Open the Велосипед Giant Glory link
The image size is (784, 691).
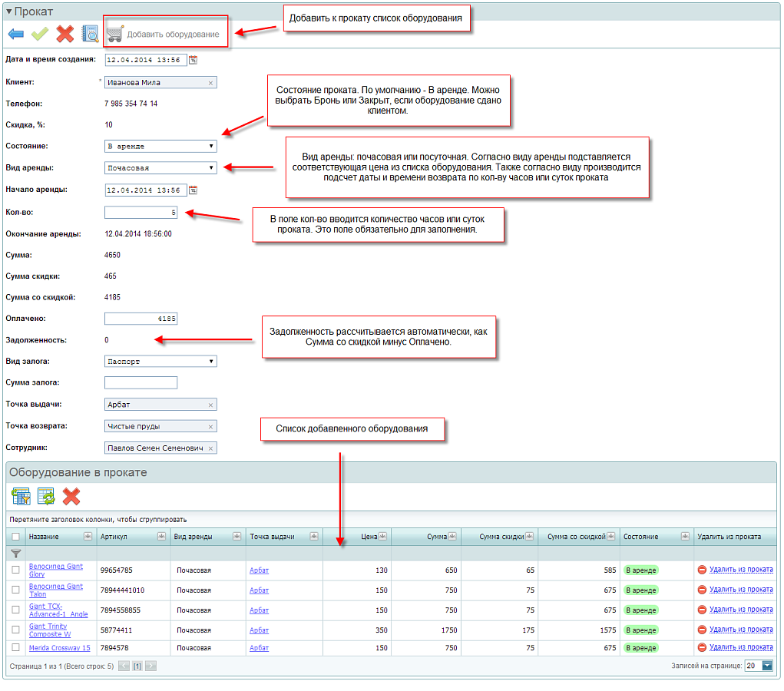tap(56, 570)
